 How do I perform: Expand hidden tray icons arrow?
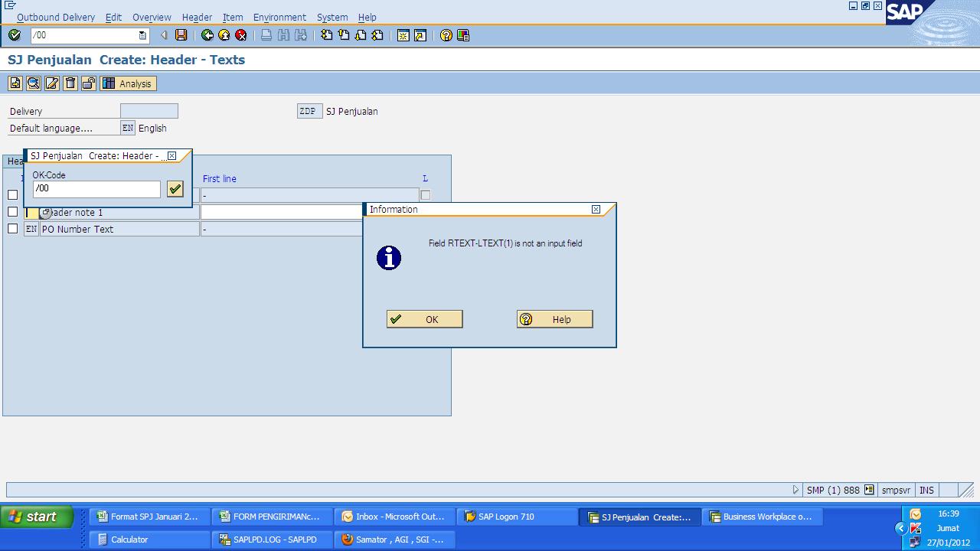[900, 528]
